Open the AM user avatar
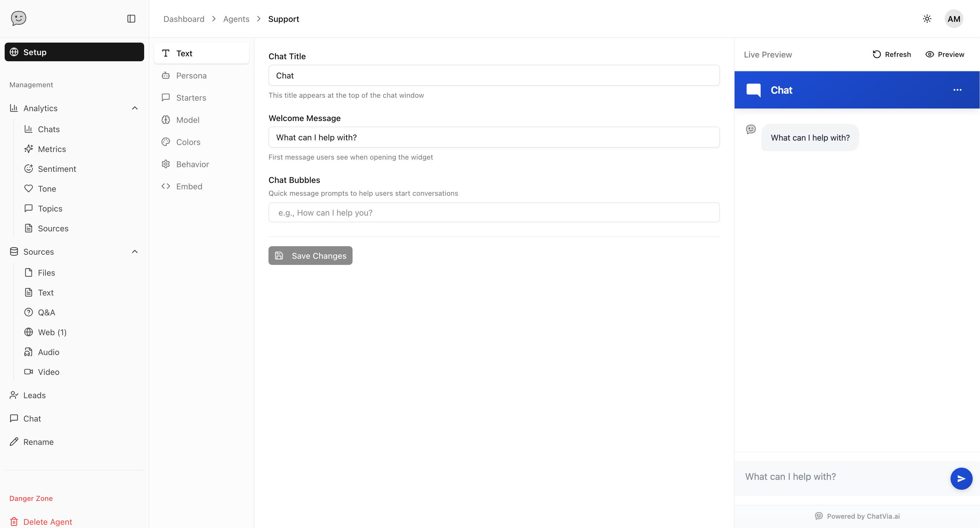This screenshot has width=980, height=528. click(x=953, y=19)
